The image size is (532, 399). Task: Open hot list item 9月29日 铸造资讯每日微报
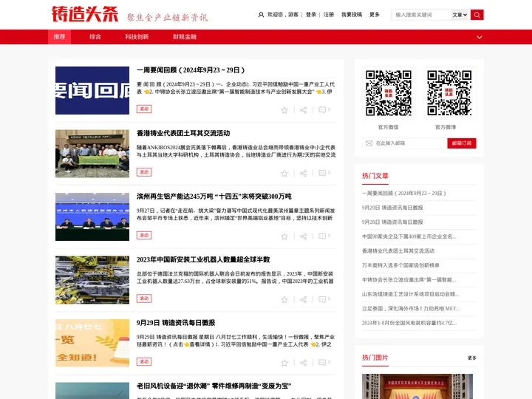click(x=392, y=208)
